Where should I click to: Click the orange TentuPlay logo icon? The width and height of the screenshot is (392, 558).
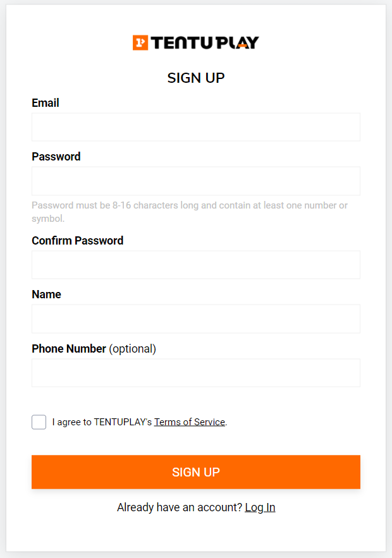coord(140,43)
